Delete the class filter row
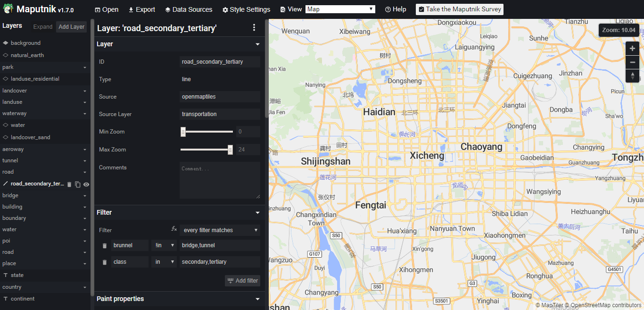 pos(105,262)
